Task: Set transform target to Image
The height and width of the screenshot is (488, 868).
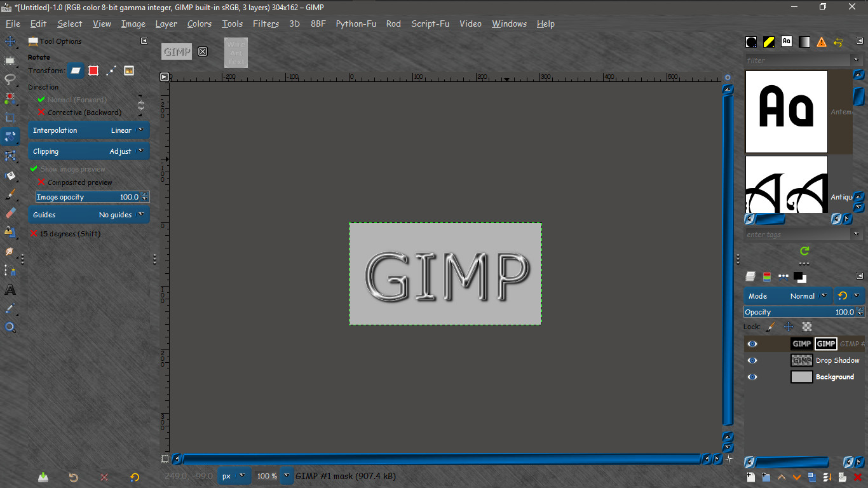Action: pos(128,71)
